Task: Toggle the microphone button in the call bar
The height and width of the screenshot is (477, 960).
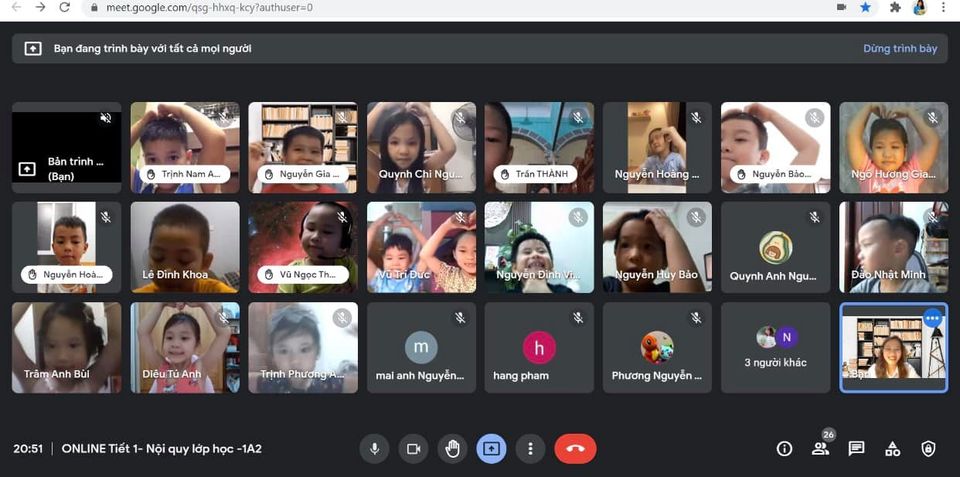Action: pos(374,449)
